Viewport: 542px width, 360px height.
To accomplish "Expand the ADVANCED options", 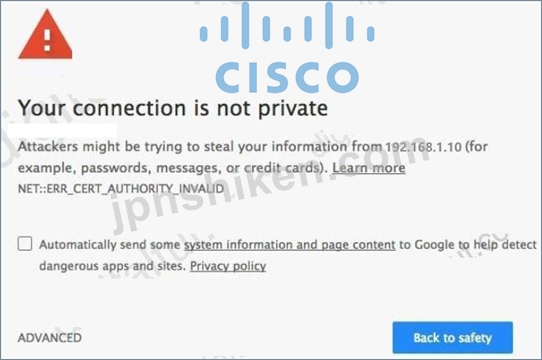I will coord(50,338).
